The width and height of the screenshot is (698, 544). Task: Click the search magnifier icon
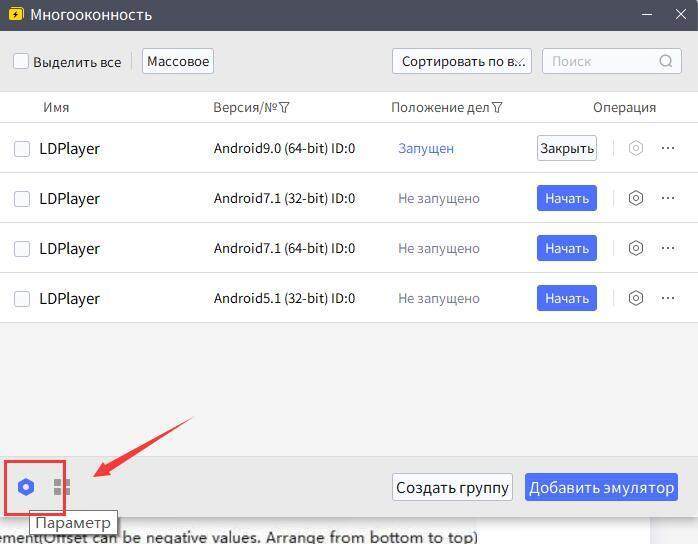point(666,61)
